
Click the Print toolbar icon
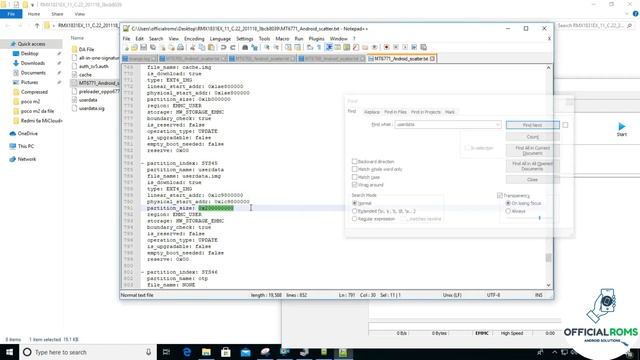pos(180,47)
